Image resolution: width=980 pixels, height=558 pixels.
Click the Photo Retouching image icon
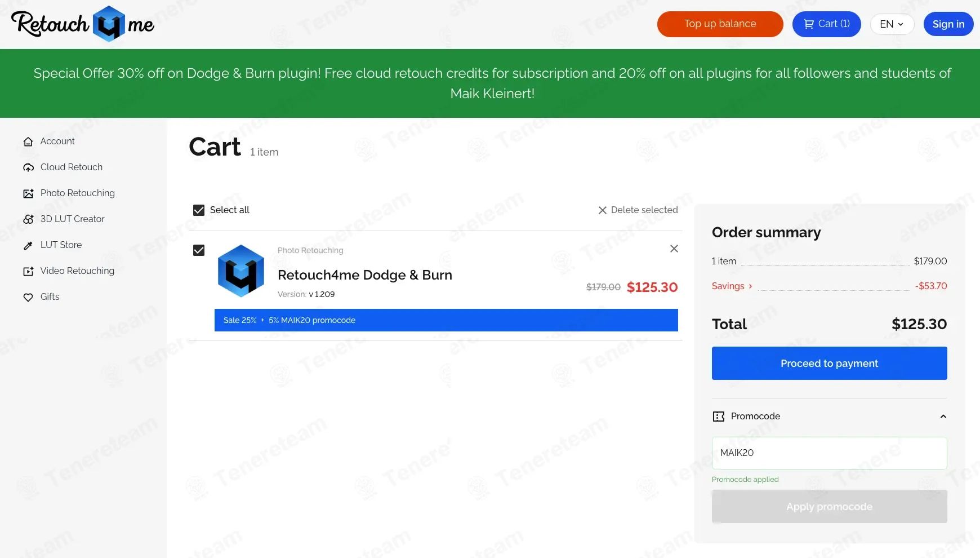coord(28,193)
